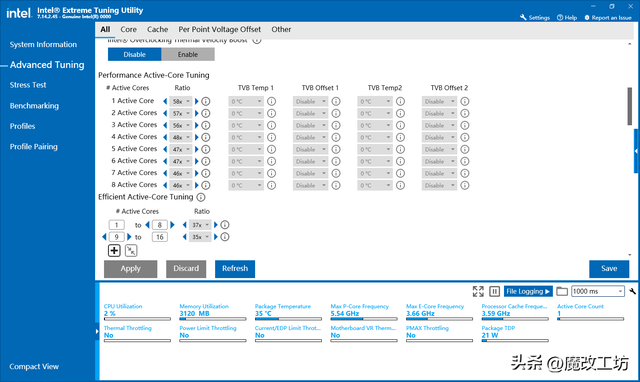Open TVB Temp2 dropdown for 7 Active Cores

click(x=375, y=173)
